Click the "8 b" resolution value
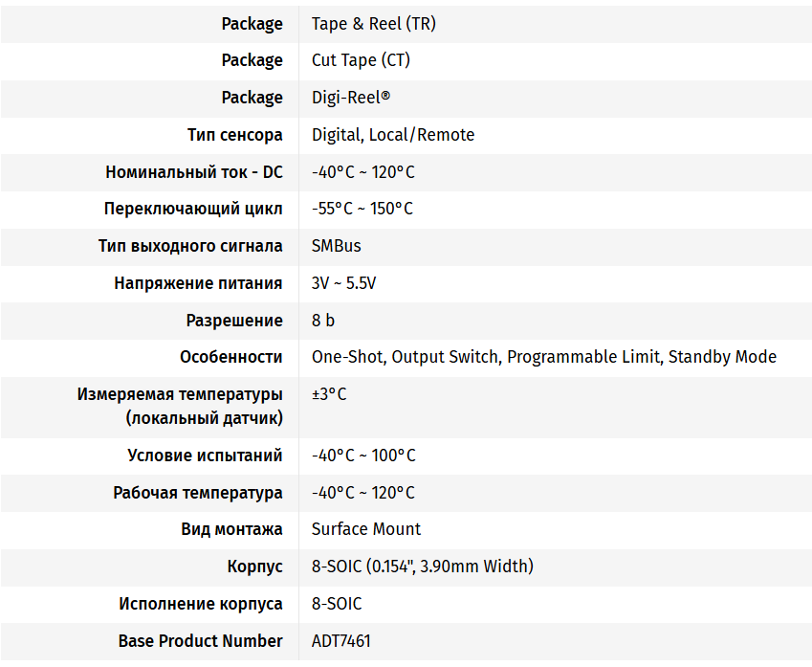This screenshot has height=667, width=812. (x=323, y=321)
